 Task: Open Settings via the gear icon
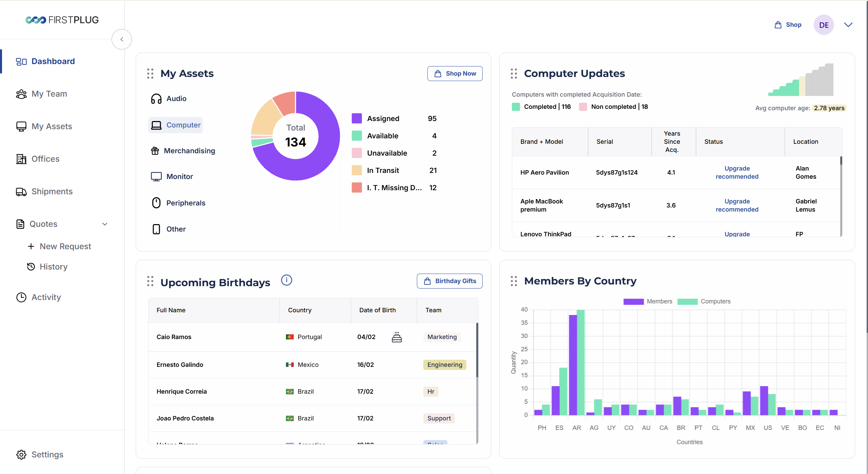pos(21,455)
